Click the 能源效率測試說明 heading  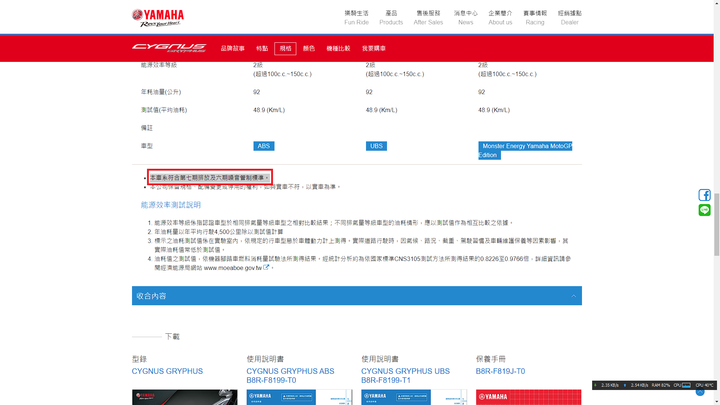point(171,205)
